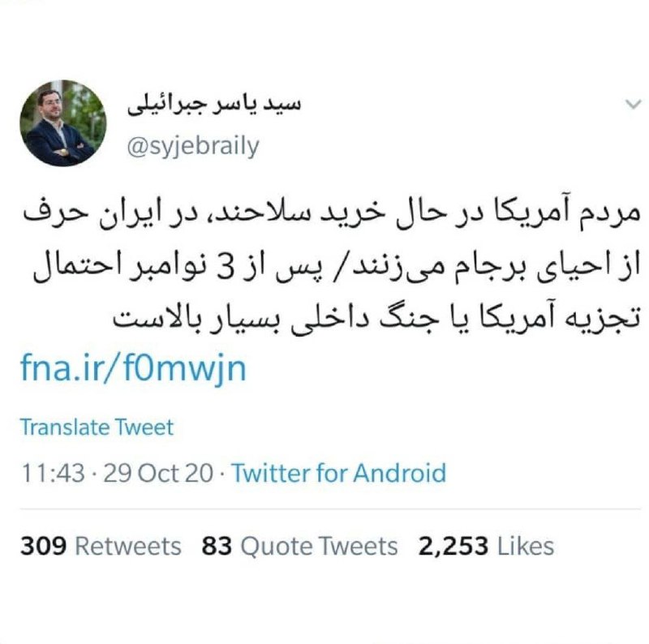
Task: Select the 29 Oct 20 date
Action: pos(158,473)
